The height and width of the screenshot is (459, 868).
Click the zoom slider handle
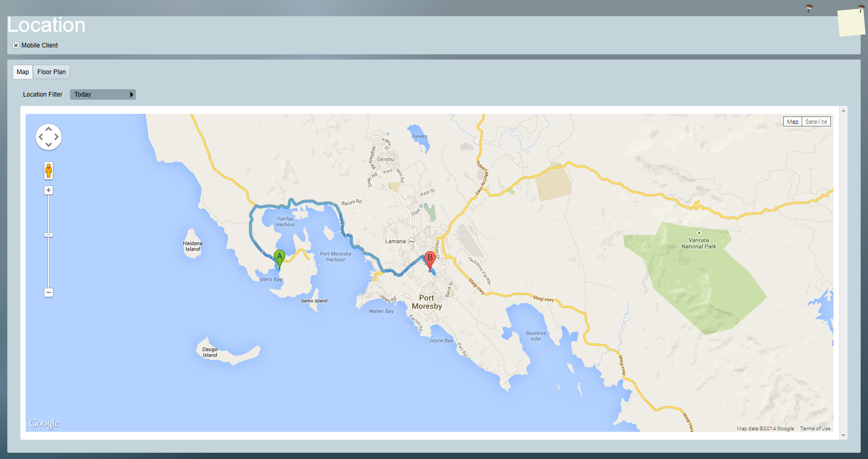(49, 235)
